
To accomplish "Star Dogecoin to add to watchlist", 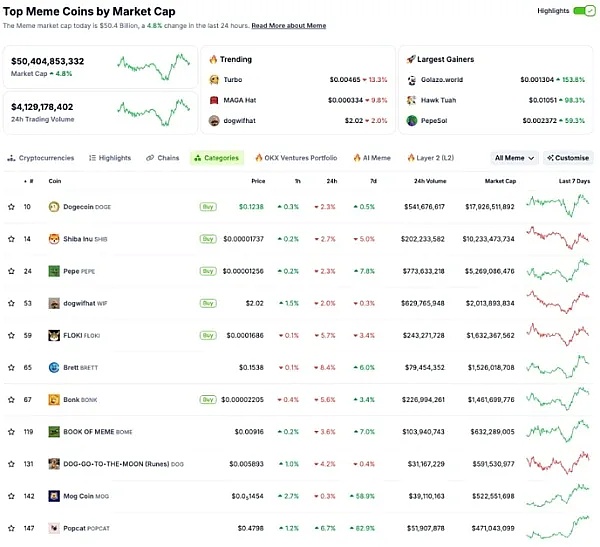I will coord(11,207).
